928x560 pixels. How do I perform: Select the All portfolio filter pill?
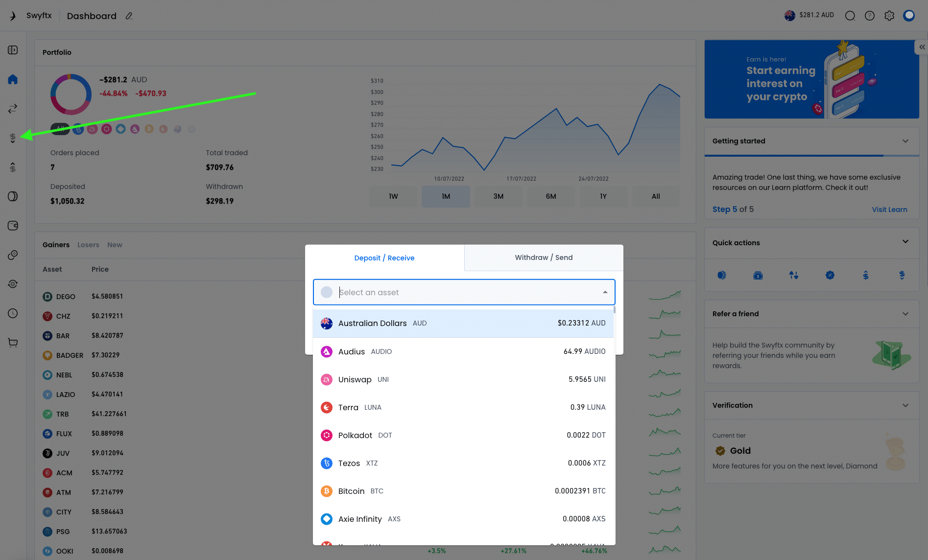(x=60, y=129)
